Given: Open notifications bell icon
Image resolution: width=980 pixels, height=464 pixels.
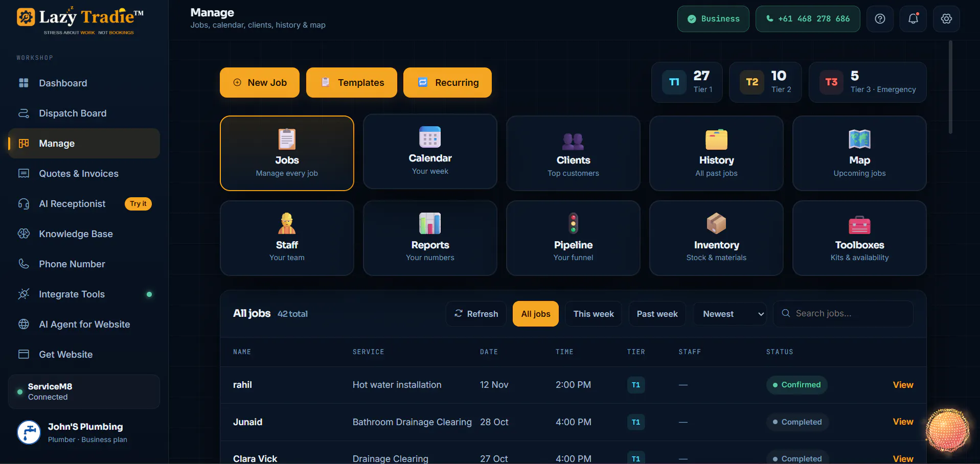Looking at the screenshot, I should pos(913,19).
